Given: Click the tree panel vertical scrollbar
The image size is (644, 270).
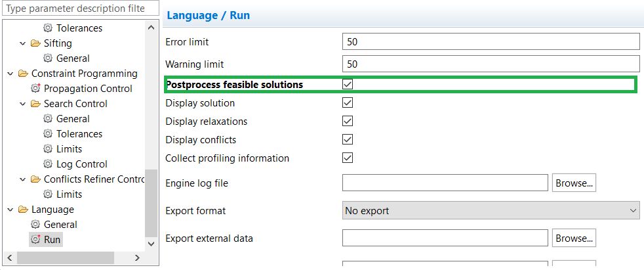Looking at the screenshot, I should tap(151, 204).
